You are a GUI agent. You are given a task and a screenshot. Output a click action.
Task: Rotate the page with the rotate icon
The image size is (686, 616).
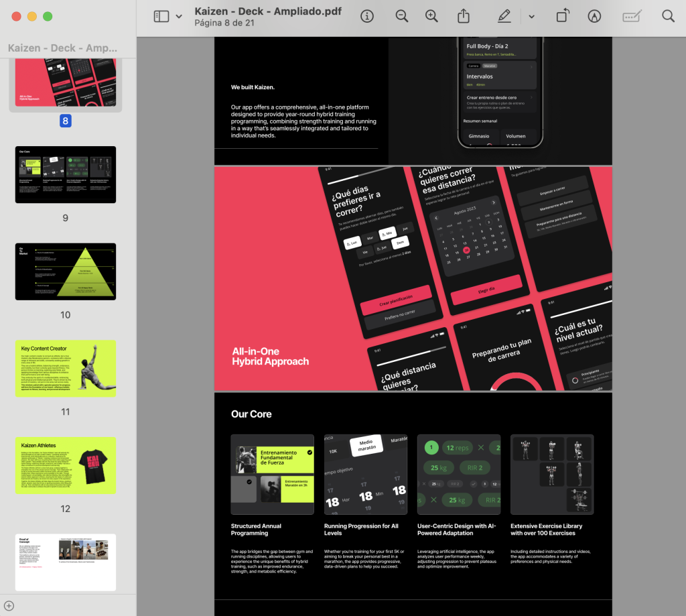(x=563, y=16)
